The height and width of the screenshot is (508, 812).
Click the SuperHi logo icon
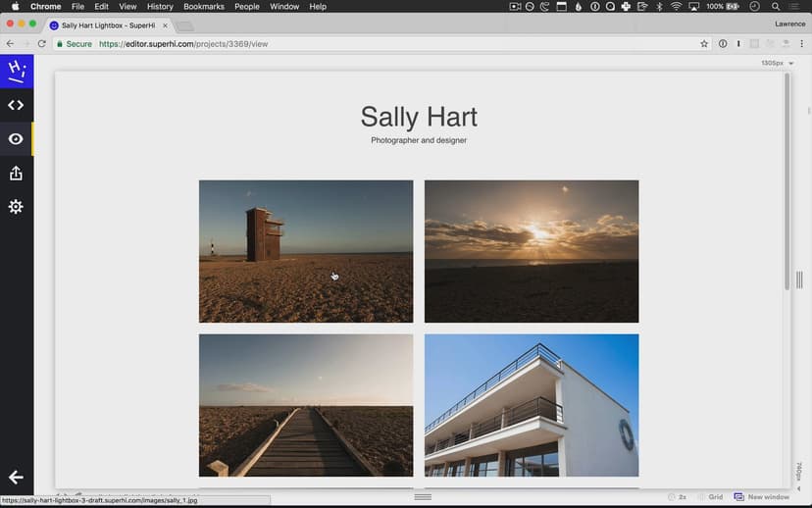point(16,71)
